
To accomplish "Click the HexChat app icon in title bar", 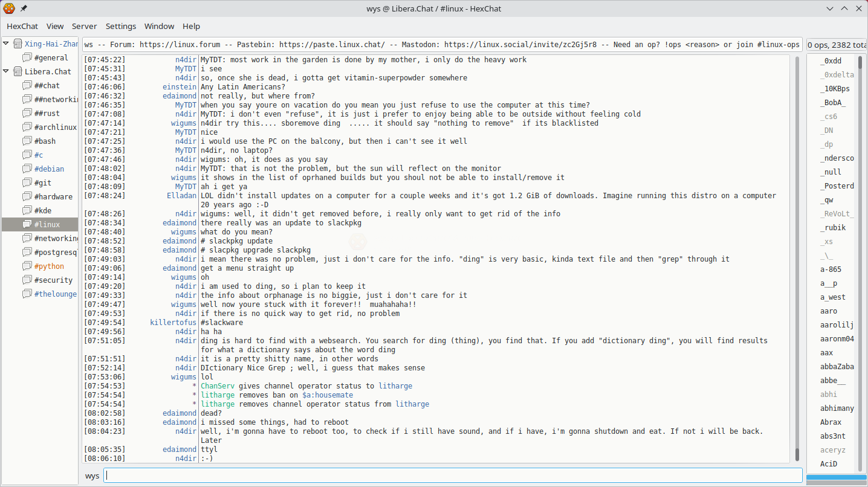I will pos(9,8).
